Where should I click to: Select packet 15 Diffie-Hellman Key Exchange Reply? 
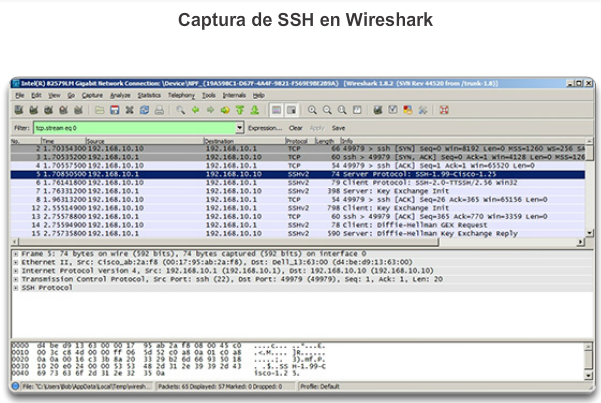[x=298, y=233]
